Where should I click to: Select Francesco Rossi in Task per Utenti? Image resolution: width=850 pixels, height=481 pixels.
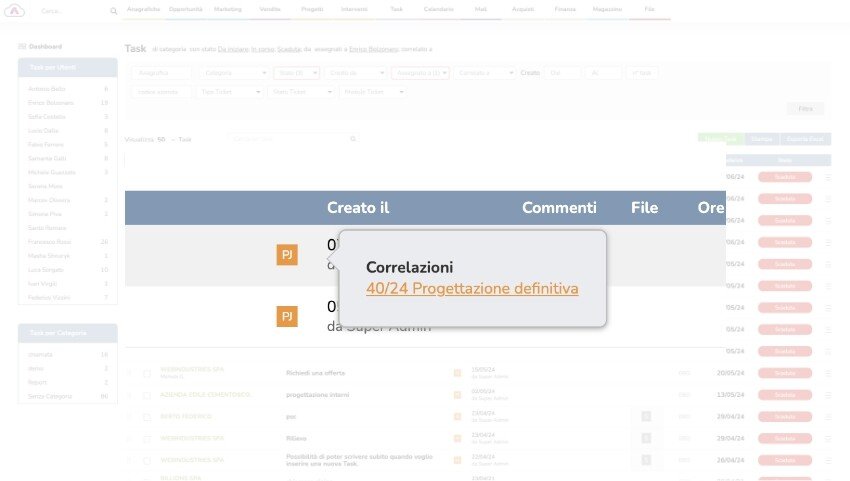(49, 242)
